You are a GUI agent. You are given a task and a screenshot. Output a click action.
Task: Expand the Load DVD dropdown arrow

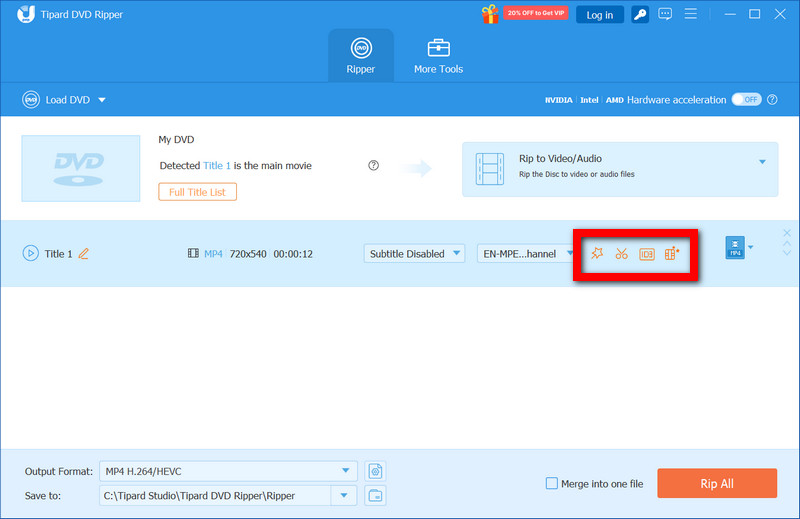[x=102, y=100]
